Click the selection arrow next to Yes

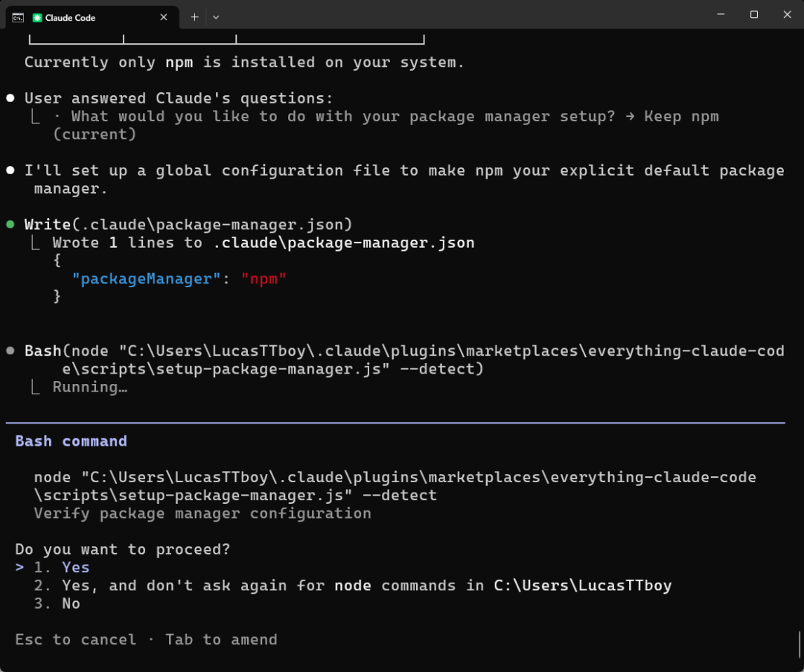click(19, 567)
